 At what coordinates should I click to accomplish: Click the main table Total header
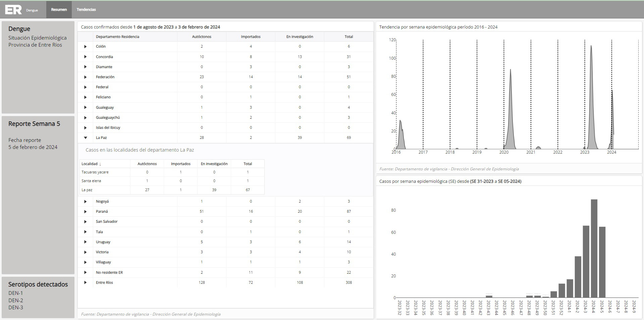[x=349, y=37]
